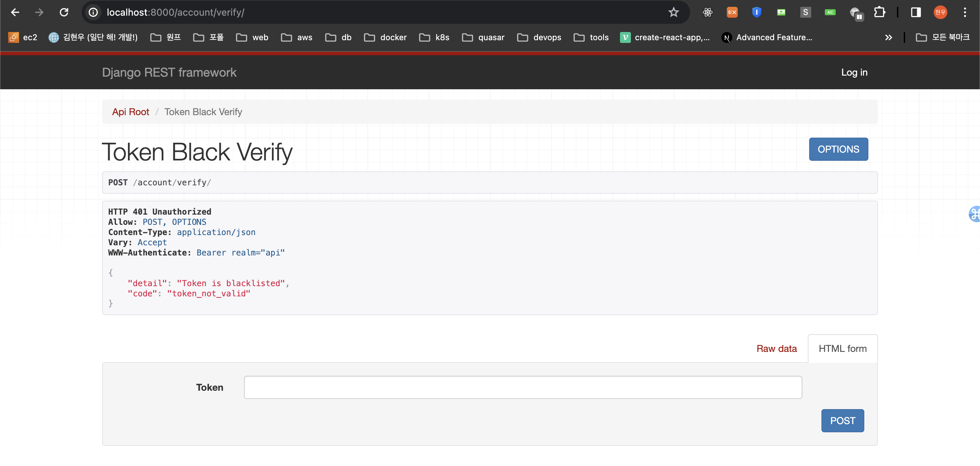Click the blue shield password manager extension

pyautogui.click(x=757, y=12)
